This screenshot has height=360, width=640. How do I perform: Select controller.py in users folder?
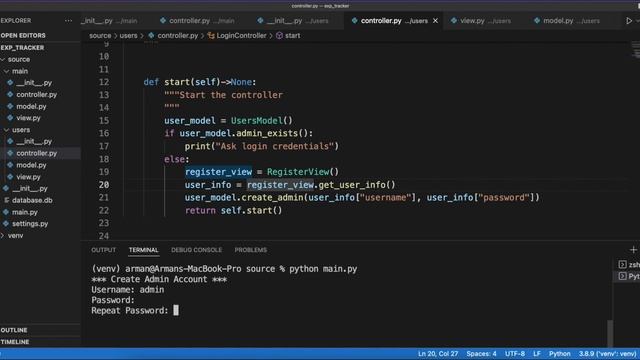tap(36, 153)
